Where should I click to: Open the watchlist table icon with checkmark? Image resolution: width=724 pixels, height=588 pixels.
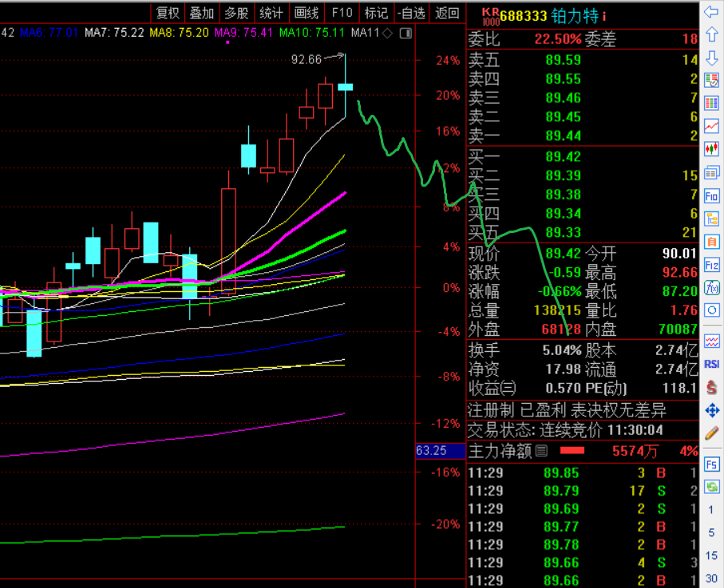[x=711, y=81]
